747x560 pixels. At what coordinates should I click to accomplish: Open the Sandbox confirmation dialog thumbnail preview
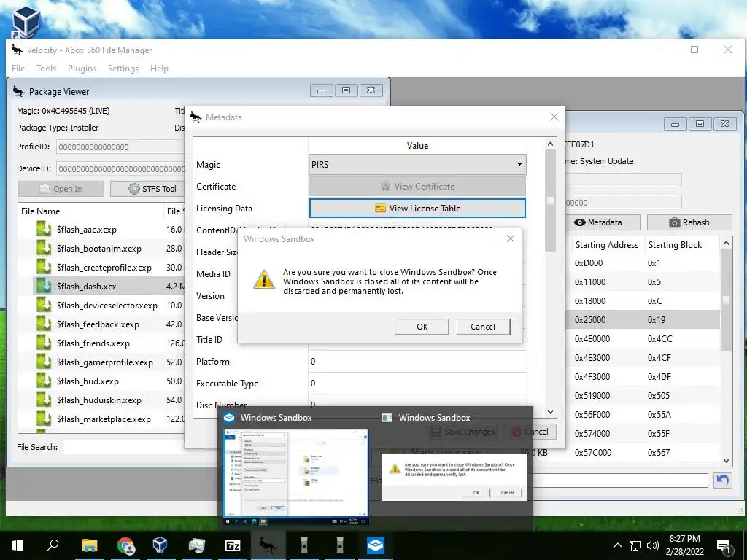[x=454, y=476]
